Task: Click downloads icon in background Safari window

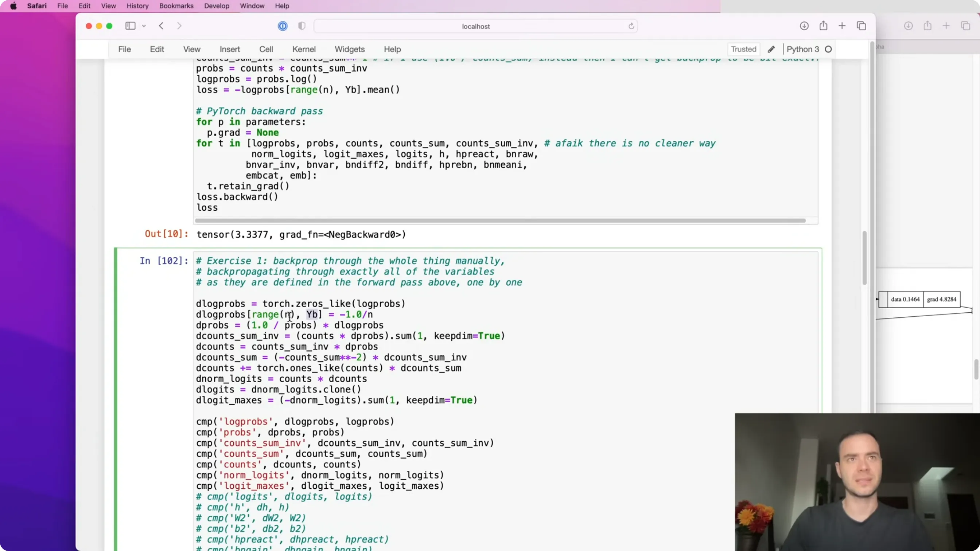Action: [x=909, y=26]
